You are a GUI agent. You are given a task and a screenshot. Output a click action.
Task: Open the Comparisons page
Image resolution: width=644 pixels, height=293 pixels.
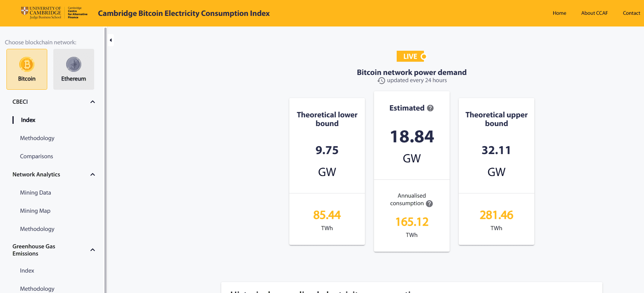tap(36, 156)
